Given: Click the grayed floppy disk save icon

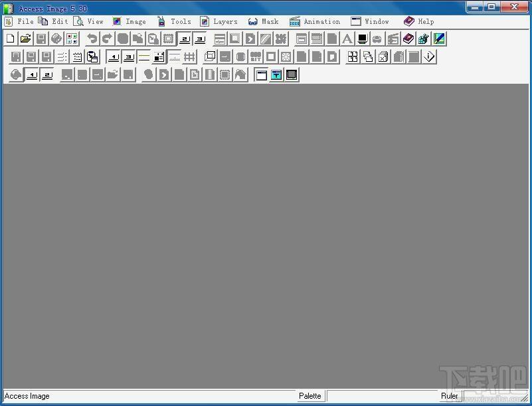Looking at the screenshot, I should coord(41,39).
